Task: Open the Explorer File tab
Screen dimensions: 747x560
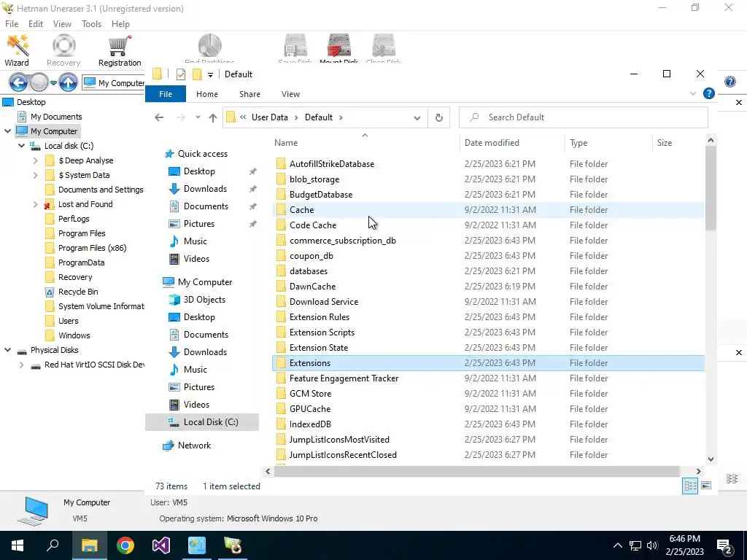Action: click(x=166, y=94)
